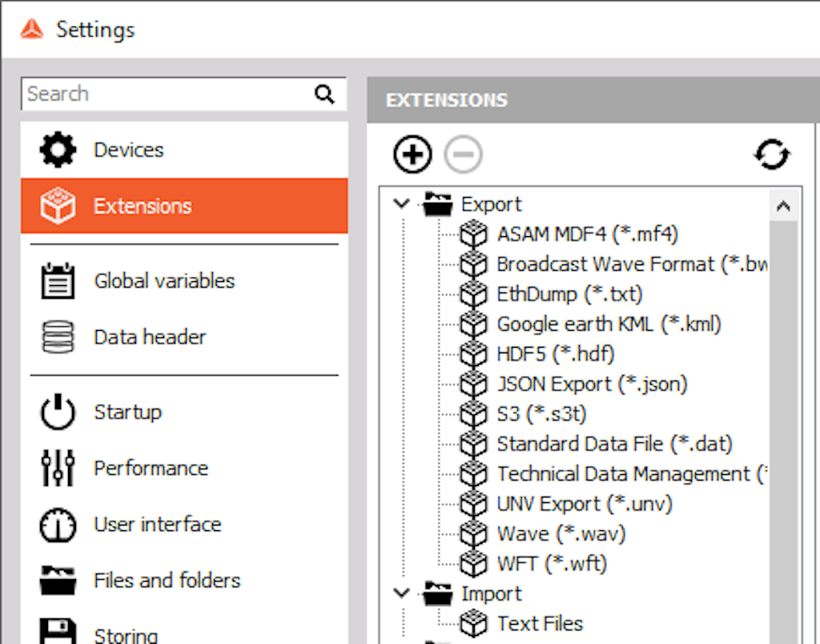Screen dimensions: 820x644
Task: Select Google earth KML (*.kml) entry
Action: click(609, 324)
